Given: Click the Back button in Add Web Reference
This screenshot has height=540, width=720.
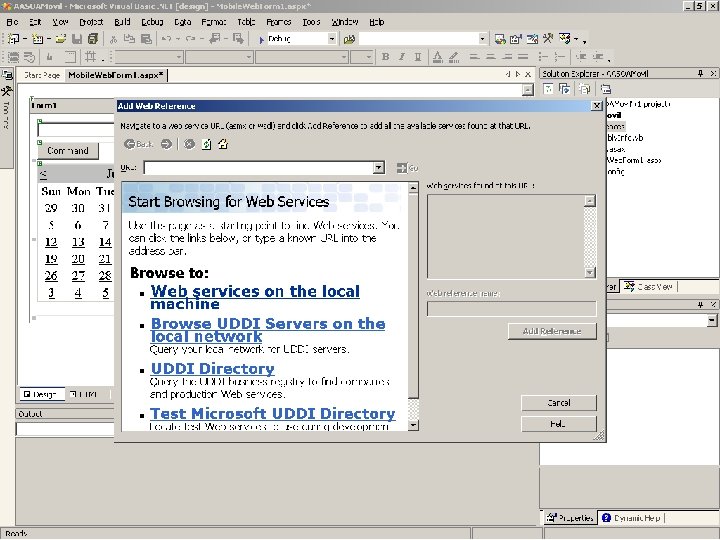Looking at the screenshot, I should pos(138,144).
